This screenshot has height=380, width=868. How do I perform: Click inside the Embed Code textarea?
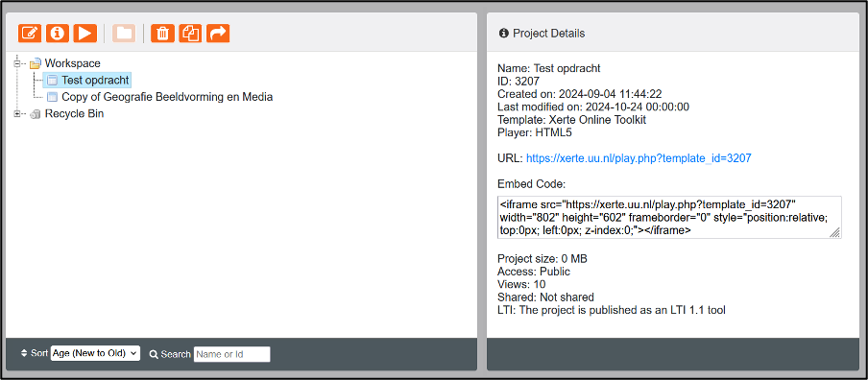click(x=669, y=218)
